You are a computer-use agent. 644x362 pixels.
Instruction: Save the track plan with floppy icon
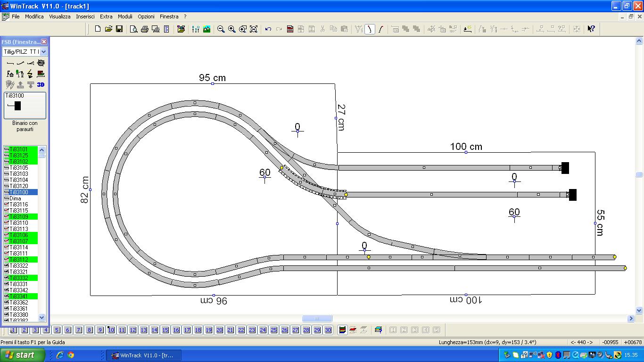click(x=119, y=29)
